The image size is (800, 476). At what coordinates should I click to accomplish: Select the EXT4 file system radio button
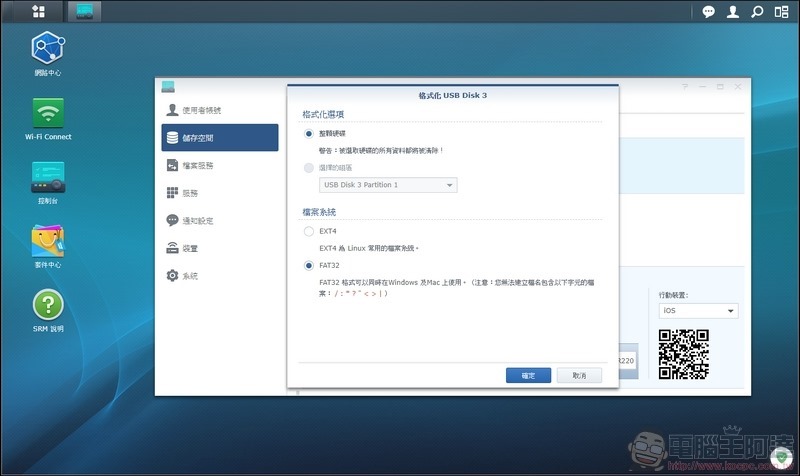pos(309,232)
